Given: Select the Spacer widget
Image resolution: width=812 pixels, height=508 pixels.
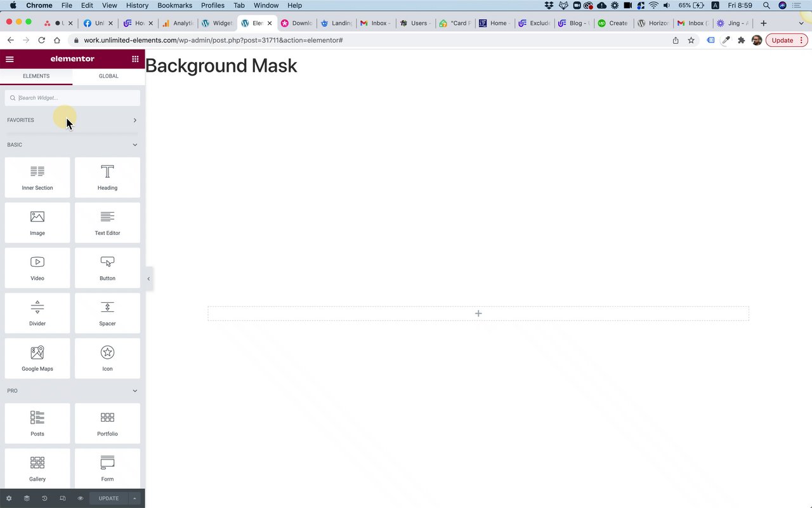Looking at the screenshot, I should pos(107,313).
